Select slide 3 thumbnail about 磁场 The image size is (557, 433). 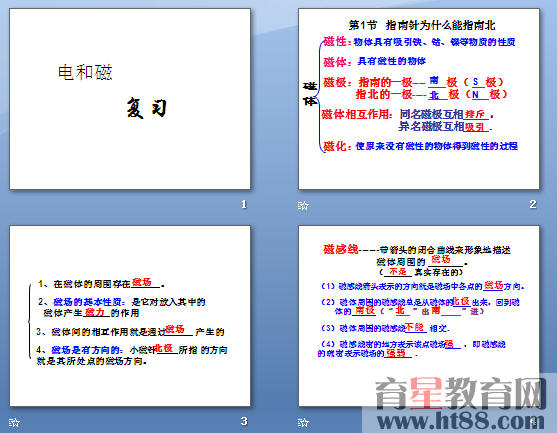pos(130,316)
